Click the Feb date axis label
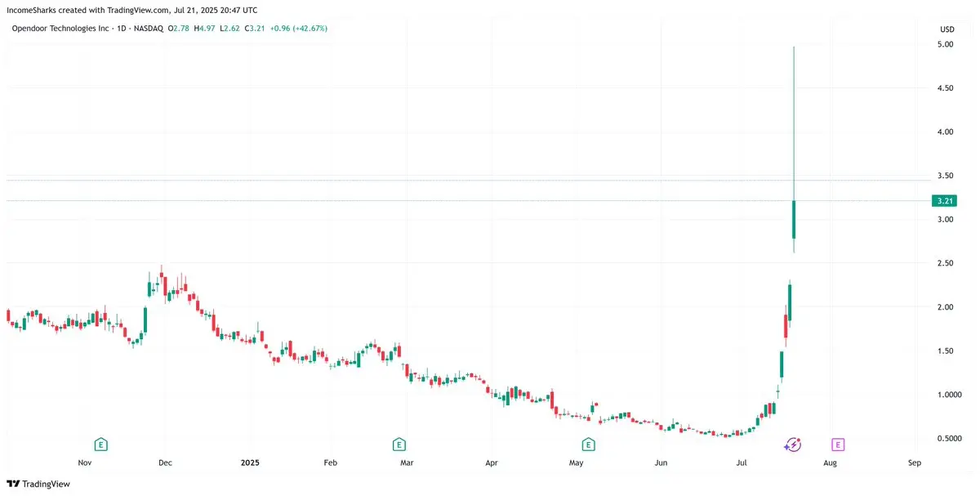Screen dimensions: 980x496 pyautogui.click(x=330, y=462)
